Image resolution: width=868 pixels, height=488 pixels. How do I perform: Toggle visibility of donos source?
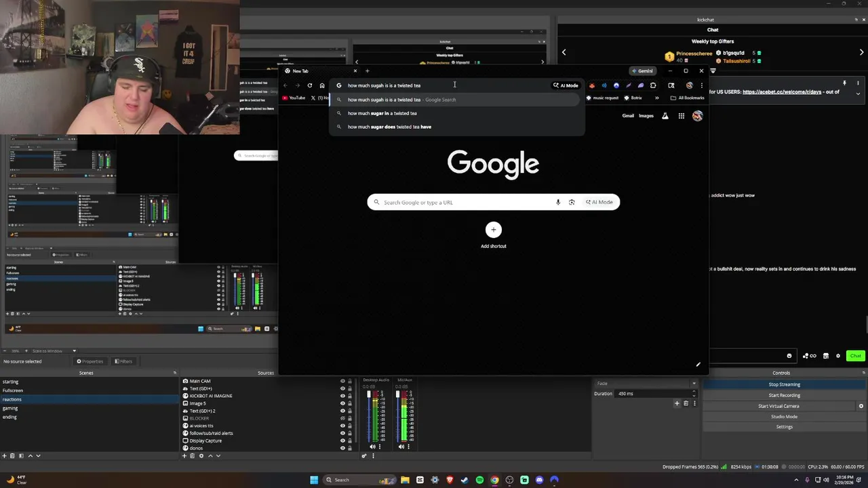click(342, 448)
